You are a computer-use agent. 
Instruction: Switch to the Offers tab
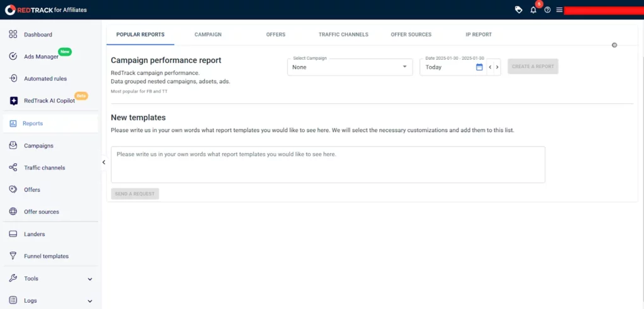pyautogui.click(x=275, y=35)
